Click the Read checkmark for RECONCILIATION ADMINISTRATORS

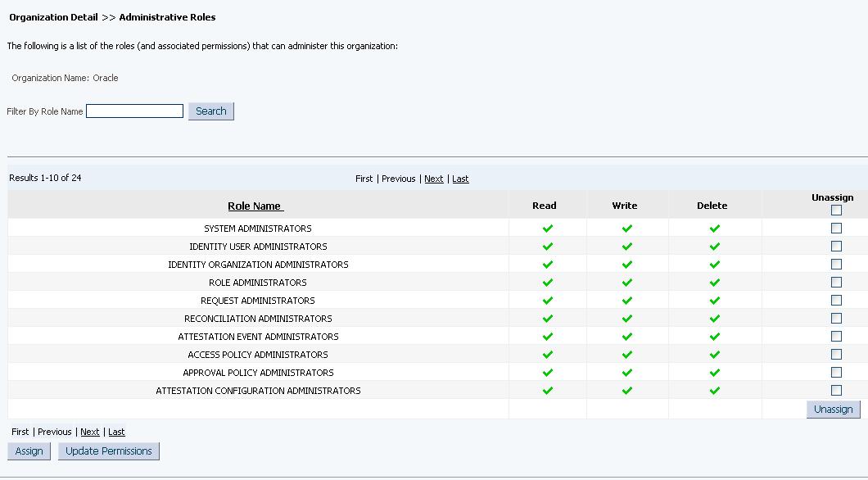click(x=548, y=319)
